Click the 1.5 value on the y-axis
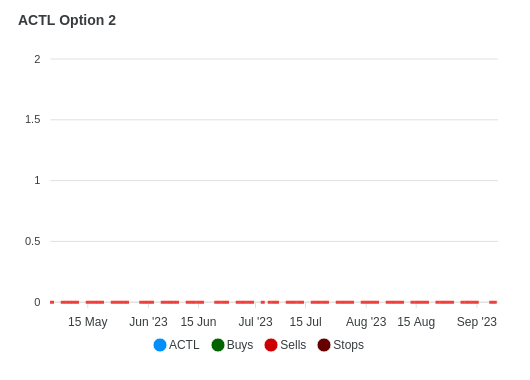Image resolution: width=530 pixels, height=380 pixels. pos(33,119)
